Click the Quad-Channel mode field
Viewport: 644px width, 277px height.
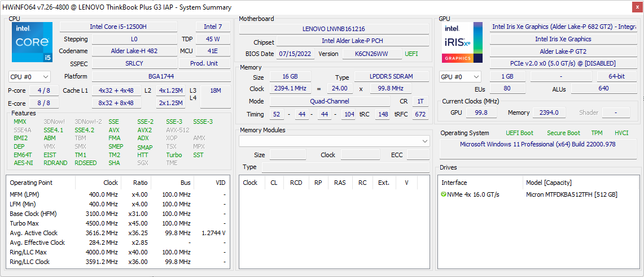[330, 101]
